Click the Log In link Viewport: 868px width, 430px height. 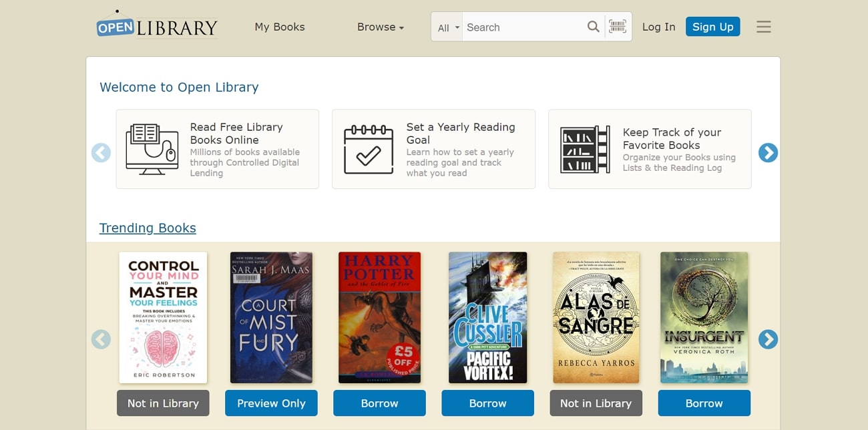pos(658,27)
